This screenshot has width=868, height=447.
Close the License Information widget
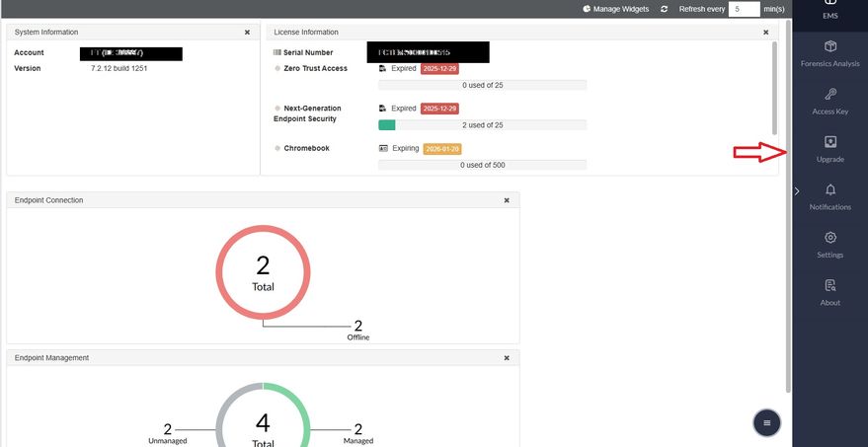(765, 33)
